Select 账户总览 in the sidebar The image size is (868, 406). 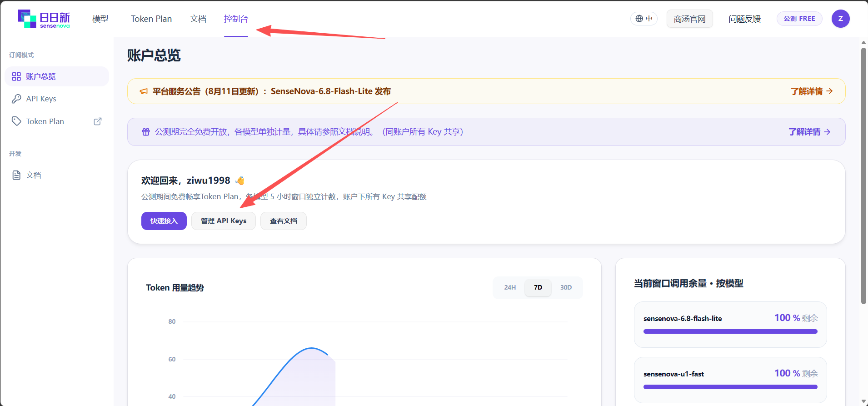click(57, 76)
